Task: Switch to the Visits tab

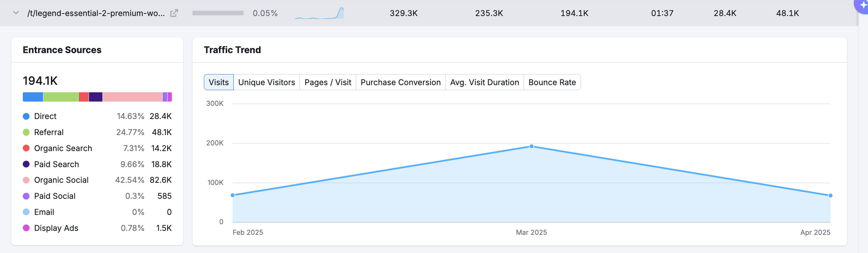Action: click(218, 82)
